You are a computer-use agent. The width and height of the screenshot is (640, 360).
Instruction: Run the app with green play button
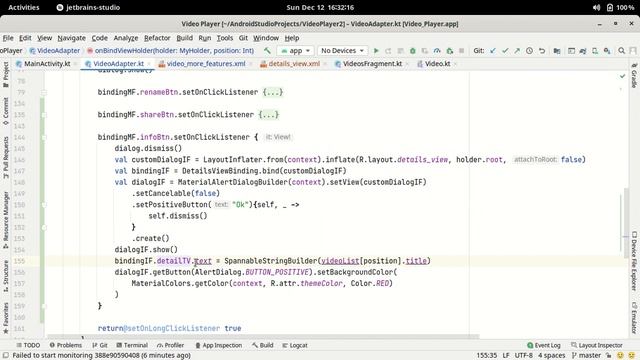(376, 51)
